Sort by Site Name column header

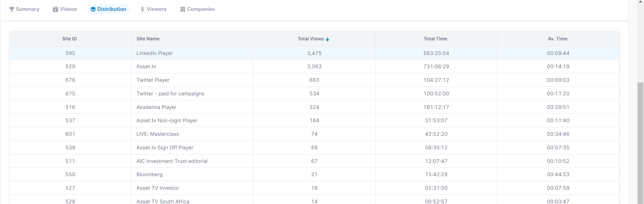point(192,39)
